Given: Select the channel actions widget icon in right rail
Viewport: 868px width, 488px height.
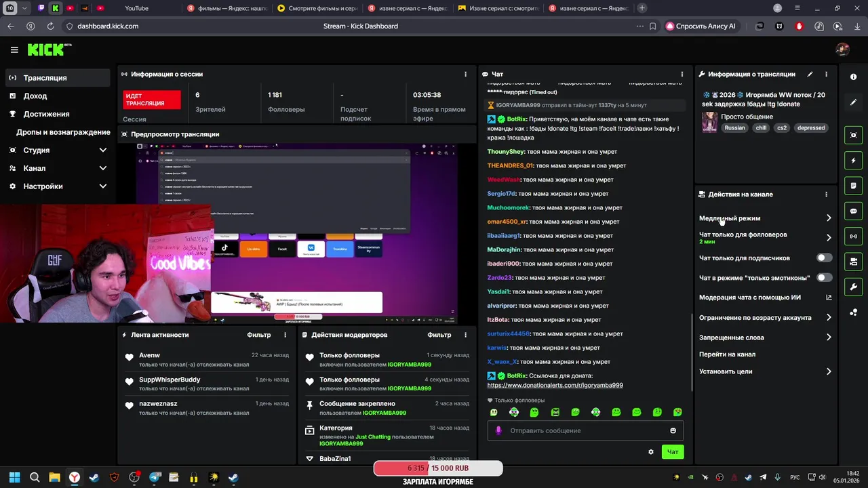Looking at the screenshot, I should click(x=853, y=262).
